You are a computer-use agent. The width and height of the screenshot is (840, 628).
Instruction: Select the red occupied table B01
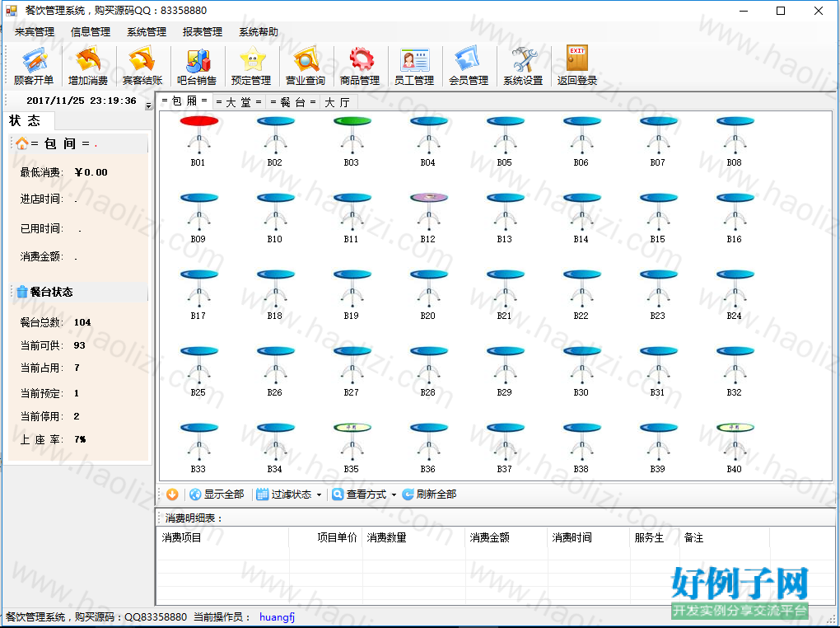[198, 140]
